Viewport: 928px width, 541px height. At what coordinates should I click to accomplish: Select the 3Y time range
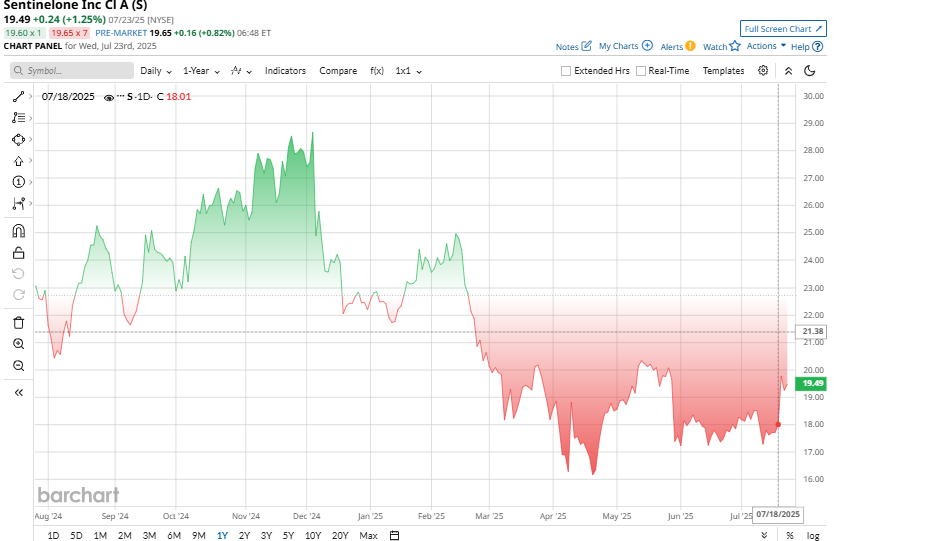pos(266,535)
